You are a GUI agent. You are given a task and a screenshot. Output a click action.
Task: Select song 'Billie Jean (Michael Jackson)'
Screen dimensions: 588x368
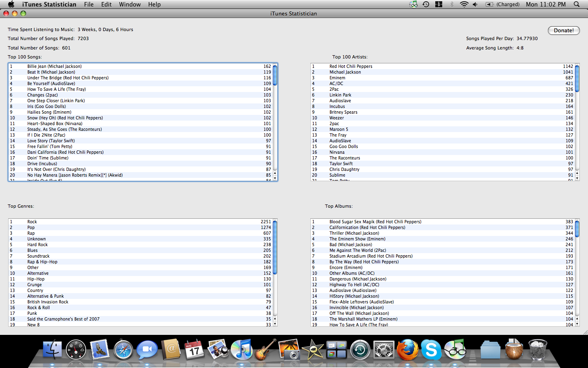[x=140, y=66]
